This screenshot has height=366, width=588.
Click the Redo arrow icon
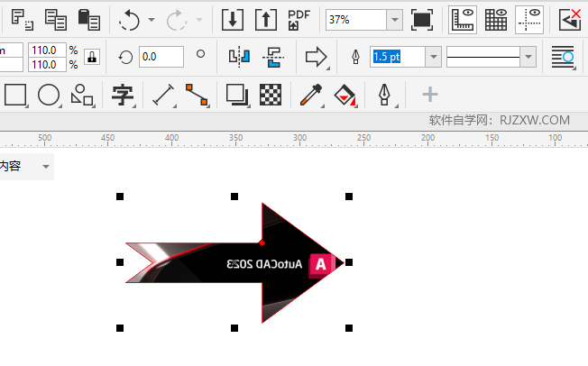click(x=177, y=20)
